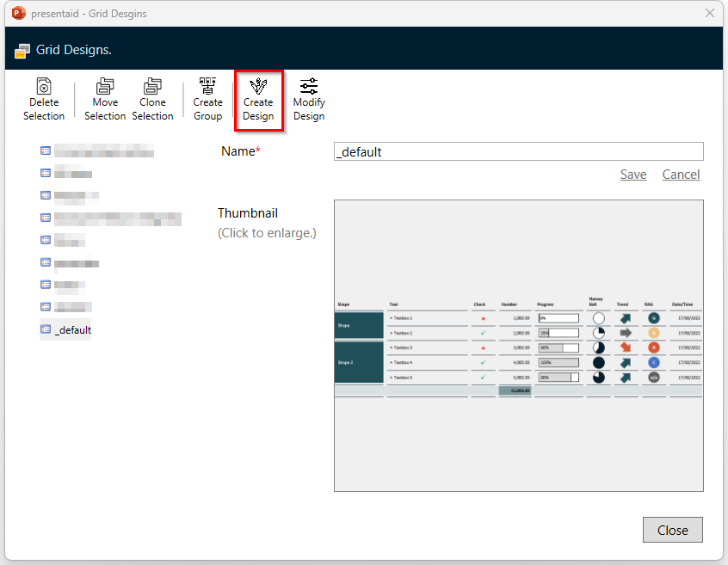The image size is (728, 565).
Task: Click the Grid Designs header icon
Action: pyautogui.click(x=22, y=51)
